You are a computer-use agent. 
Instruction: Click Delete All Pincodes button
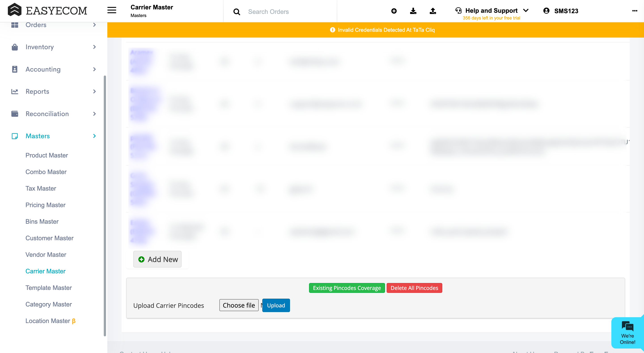click(414, 288)
